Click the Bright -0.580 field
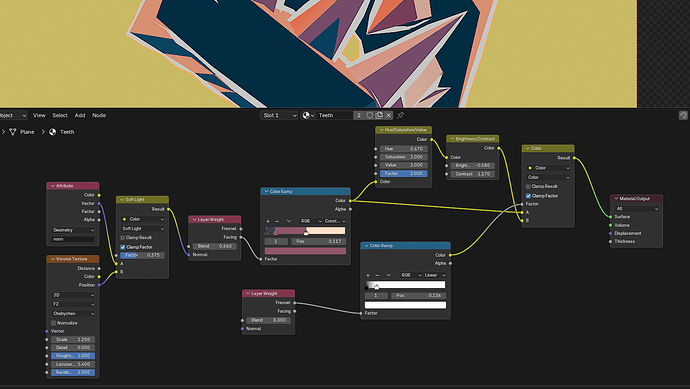The image size is (690, 389). (473, 165)
